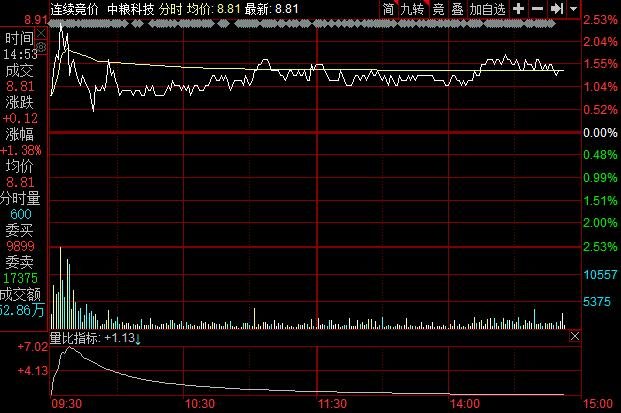Click the minus zoom-out icon

537,8
